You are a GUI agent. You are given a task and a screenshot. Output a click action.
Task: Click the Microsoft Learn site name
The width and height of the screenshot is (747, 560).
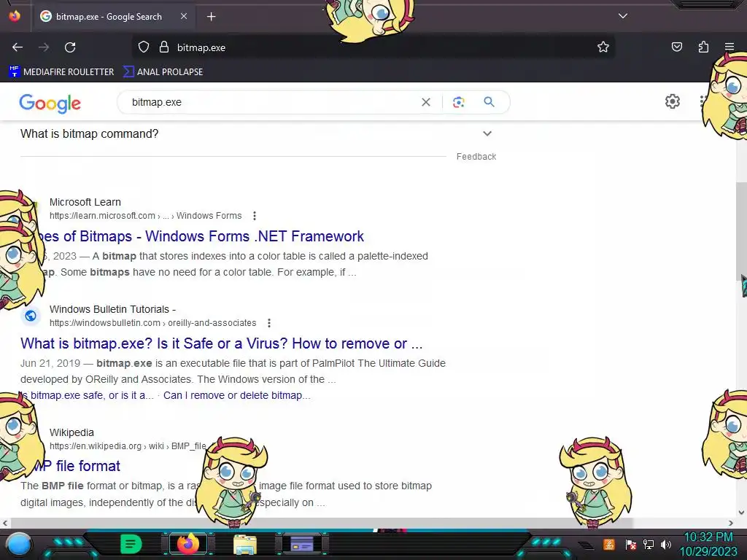click(x=85, y=202)
